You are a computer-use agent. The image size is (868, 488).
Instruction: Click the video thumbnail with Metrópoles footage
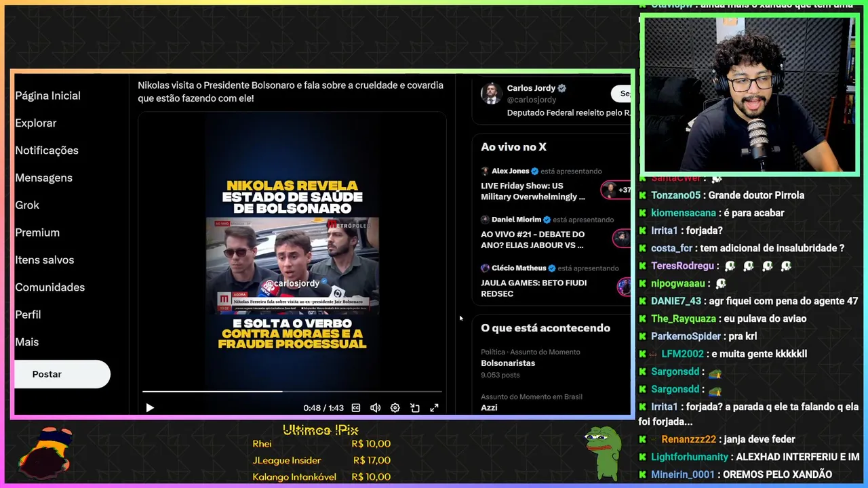coord(292,265)
